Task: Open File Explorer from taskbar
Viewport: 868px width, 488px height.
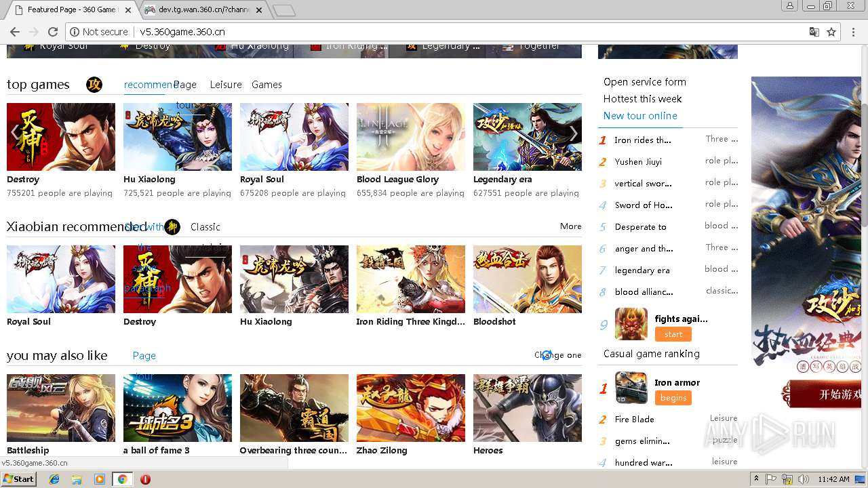Action: (77, 479)
